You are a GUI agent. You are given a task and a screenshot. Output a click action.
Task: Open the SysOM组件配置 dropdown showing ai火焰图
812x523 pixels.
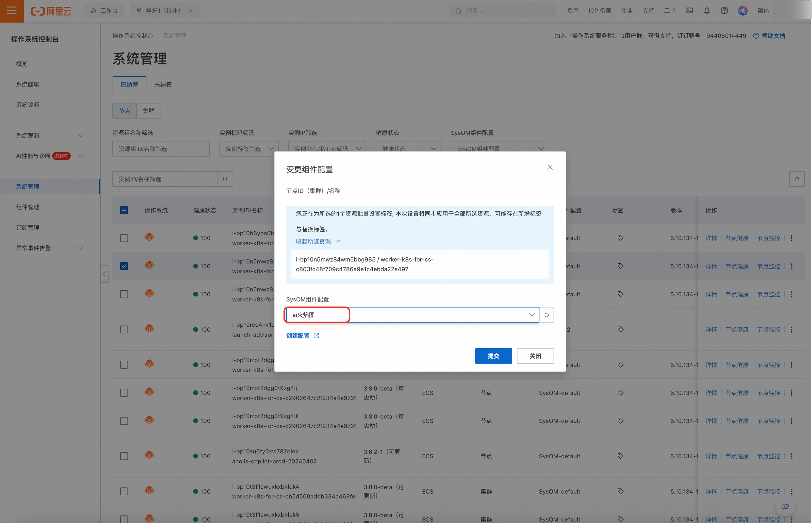(412, 315)
